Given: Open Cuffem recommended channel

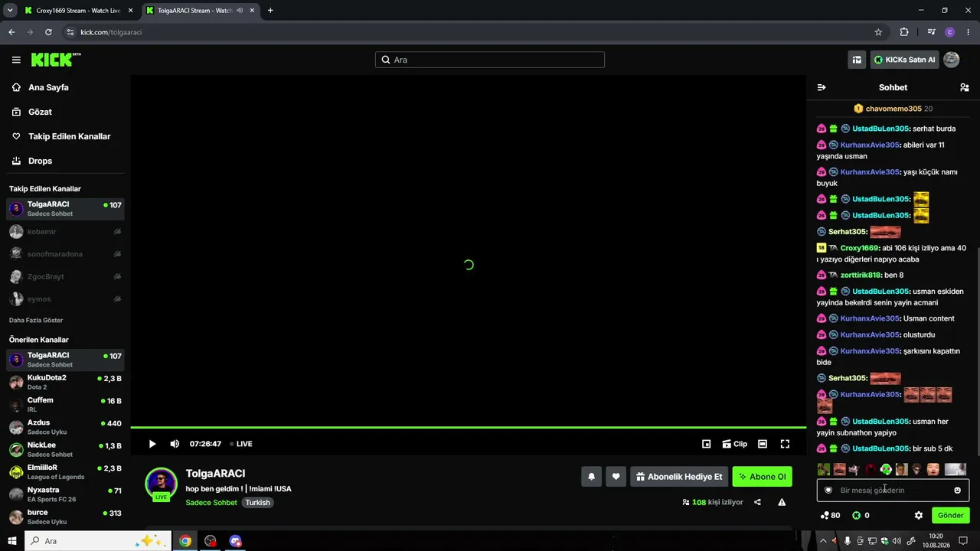Looking at the screenshot, I should coord(65,405).
